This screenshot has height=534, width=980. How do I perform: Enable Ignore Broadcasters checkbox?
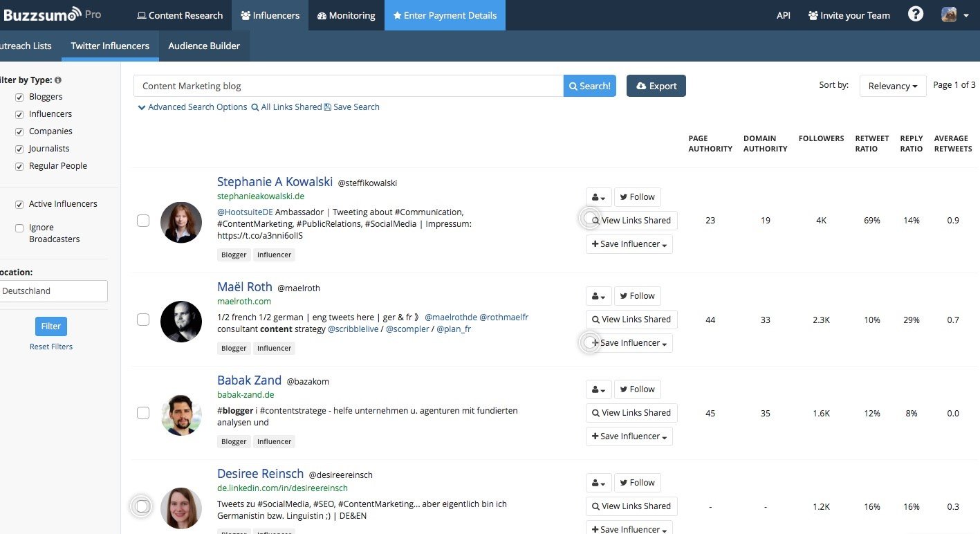click(19, 228)
